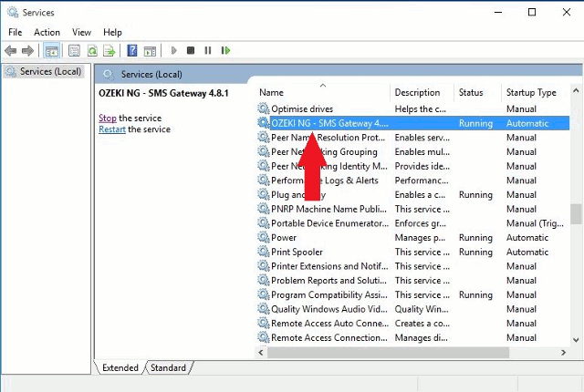
Task: Open the View menu
Action: [x=81, y=32]
